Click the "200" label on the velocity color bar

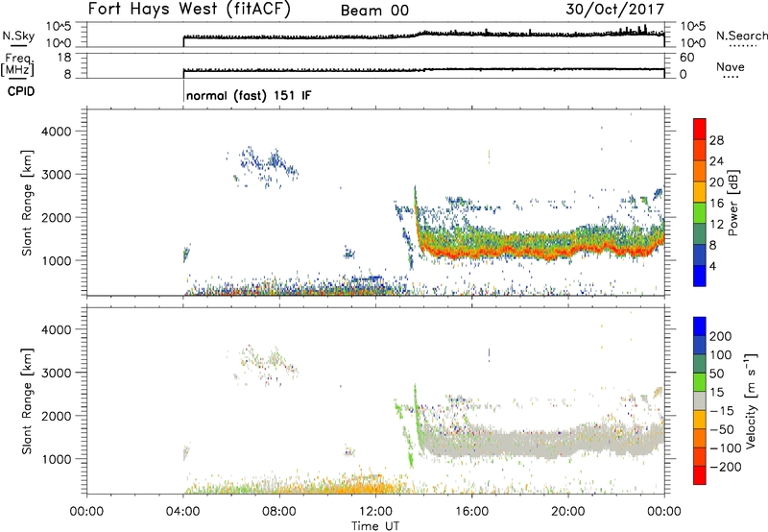click(721, 336)
